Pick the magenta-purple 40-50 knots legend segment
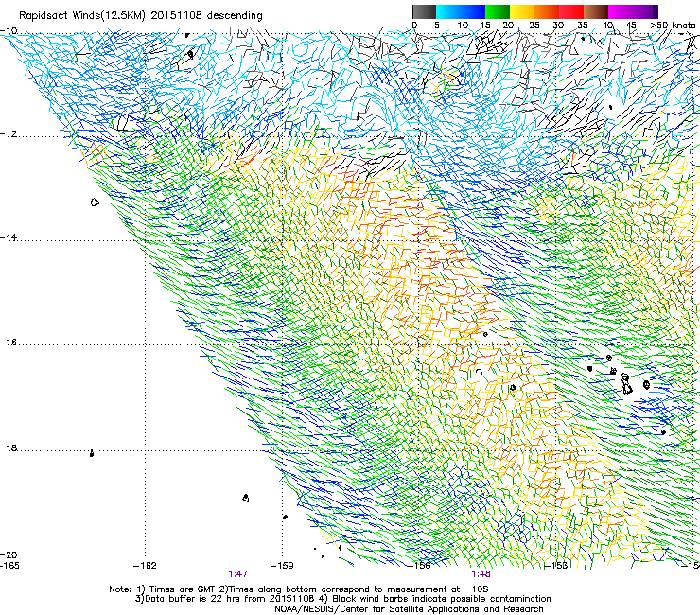Viewport: 700px width, 615px height. 633,11
